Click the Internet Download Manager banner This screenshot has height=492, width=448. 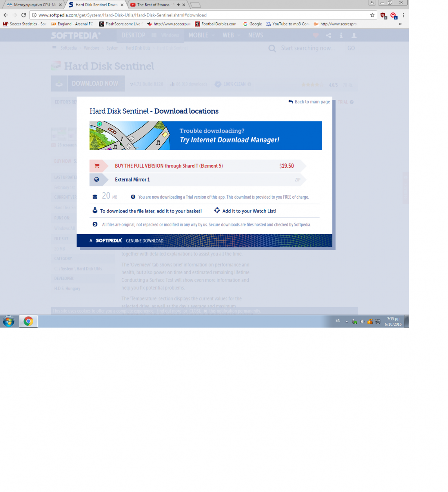click(x=206, y=136)
